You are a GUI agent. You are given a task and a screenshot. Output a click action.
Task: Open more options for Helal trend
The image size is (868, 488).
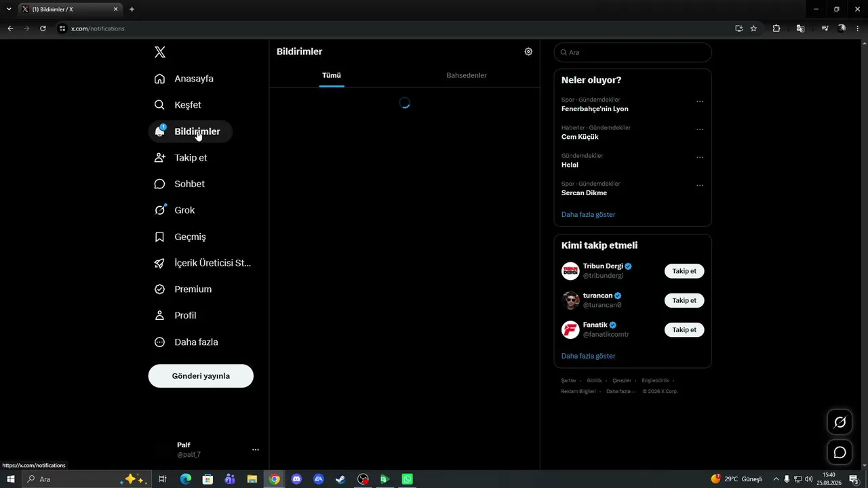pos(700,157)
